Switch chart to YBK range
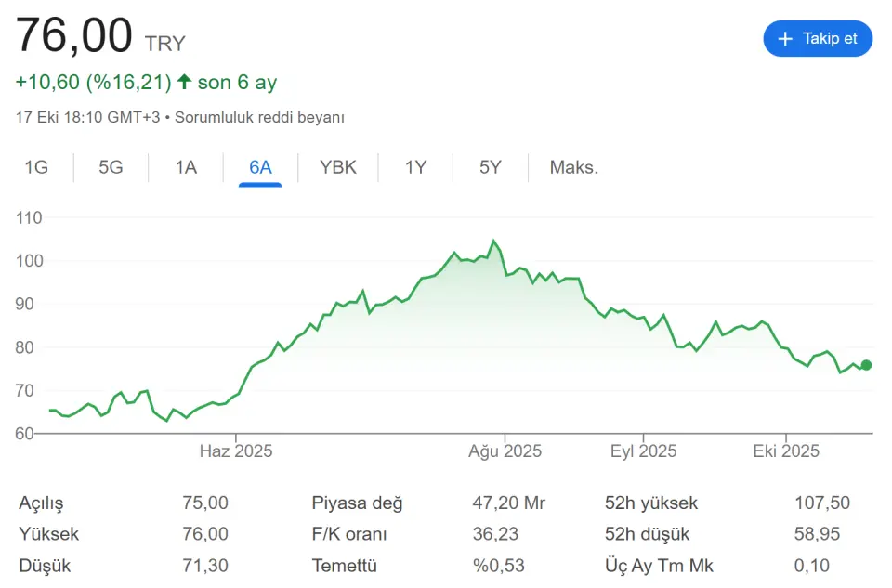892x588 pixels. (x=338, y=168)
